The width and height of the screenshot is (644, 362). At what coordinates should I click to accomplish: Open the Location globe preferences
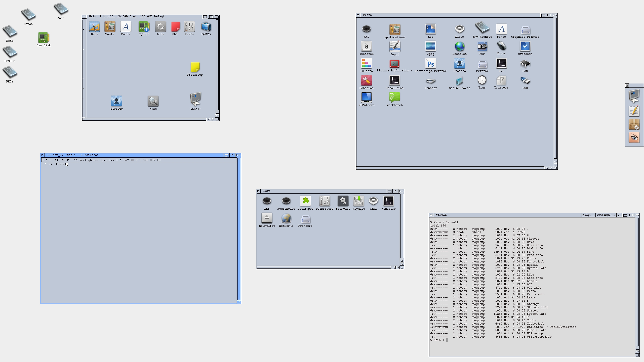459,47
